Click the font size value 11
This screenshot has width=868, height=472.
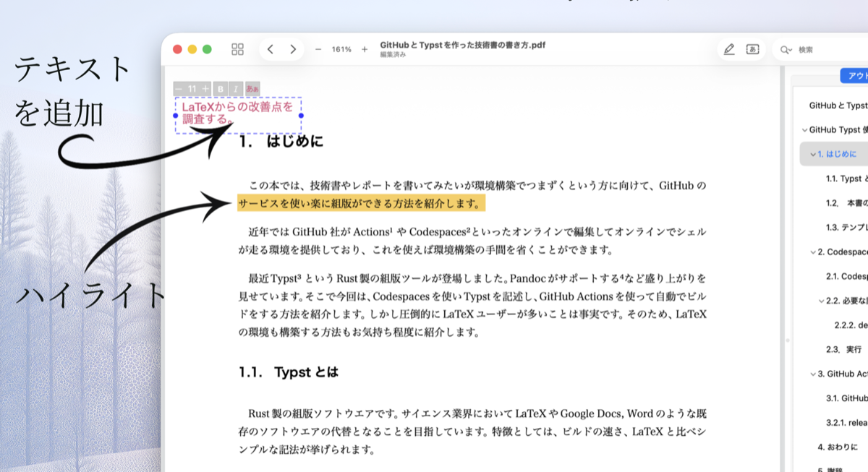click(x=192, y=88)
